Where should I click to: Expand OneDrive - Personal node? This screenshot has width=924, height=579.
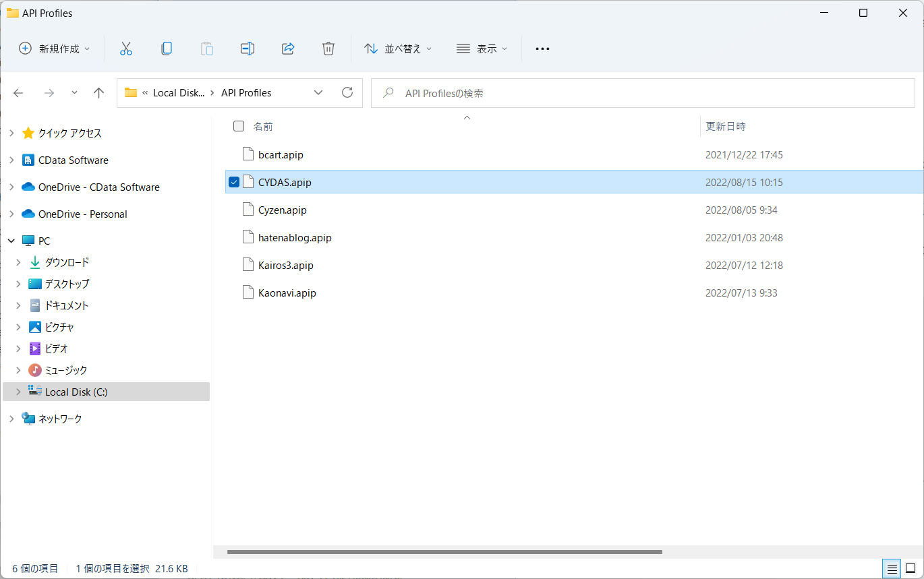[11, 214]
